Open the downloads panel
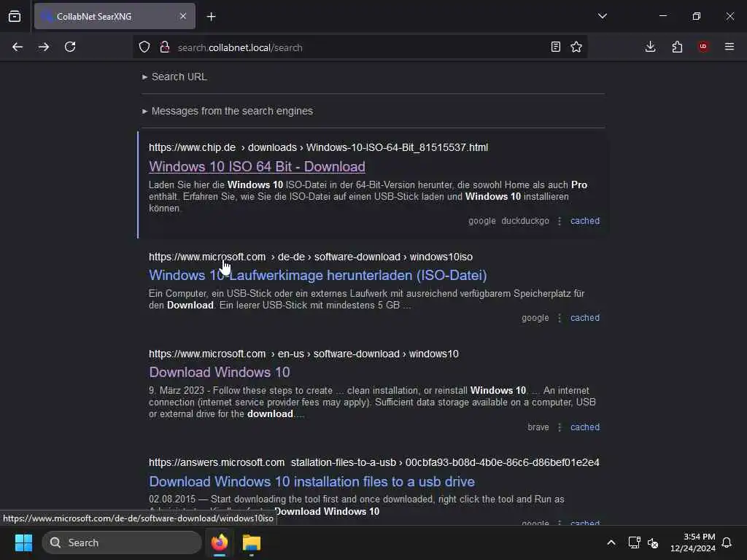 pyautogui.click(x=650, y=47)
